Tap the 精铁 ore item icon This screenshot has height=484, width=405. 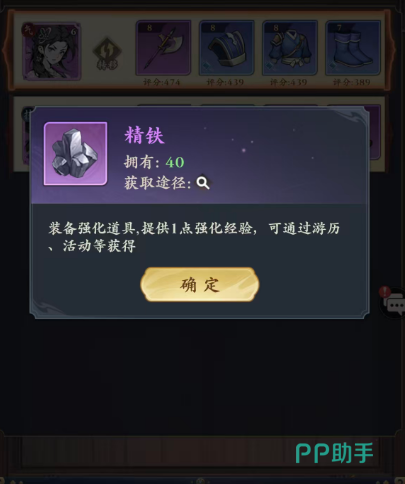click(x=75, y=153)
